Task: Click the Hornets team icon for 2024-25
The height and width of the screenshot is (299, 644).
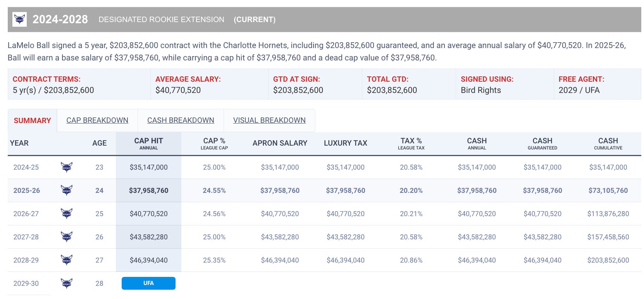Action: [x=67, y=167]
